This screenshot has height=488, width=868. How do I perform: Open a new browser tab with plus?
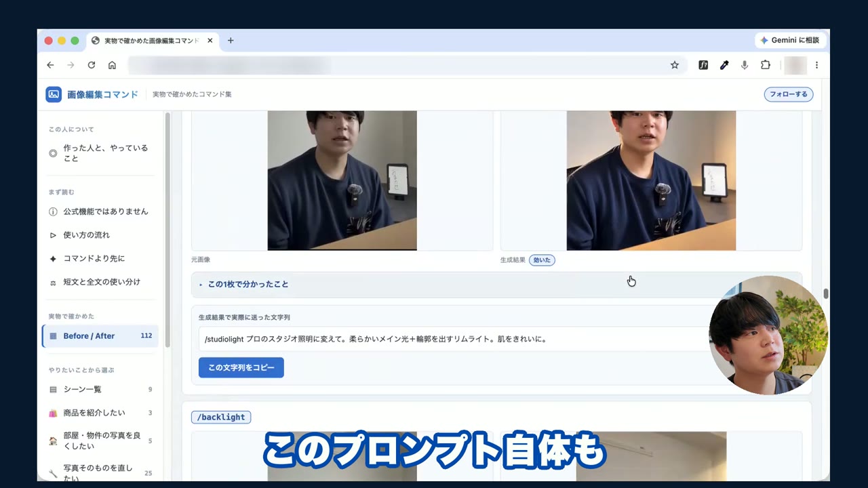pos(231,41)
